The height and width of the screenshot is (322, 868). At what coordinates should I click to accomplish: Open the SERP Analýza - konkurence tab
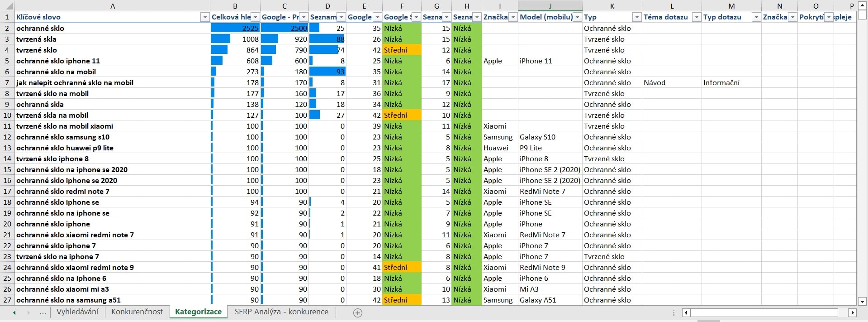pyautogui.click(x=281, y=312)
